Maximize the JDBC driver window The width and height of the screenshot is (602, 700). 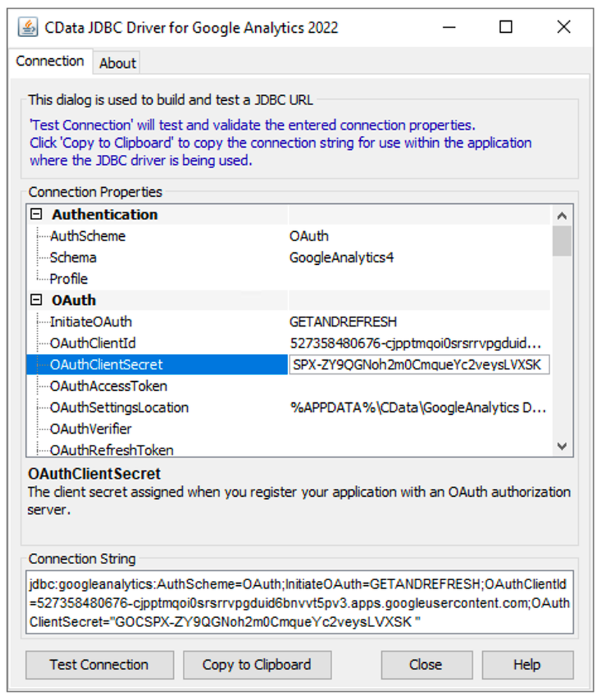point(505,27)
